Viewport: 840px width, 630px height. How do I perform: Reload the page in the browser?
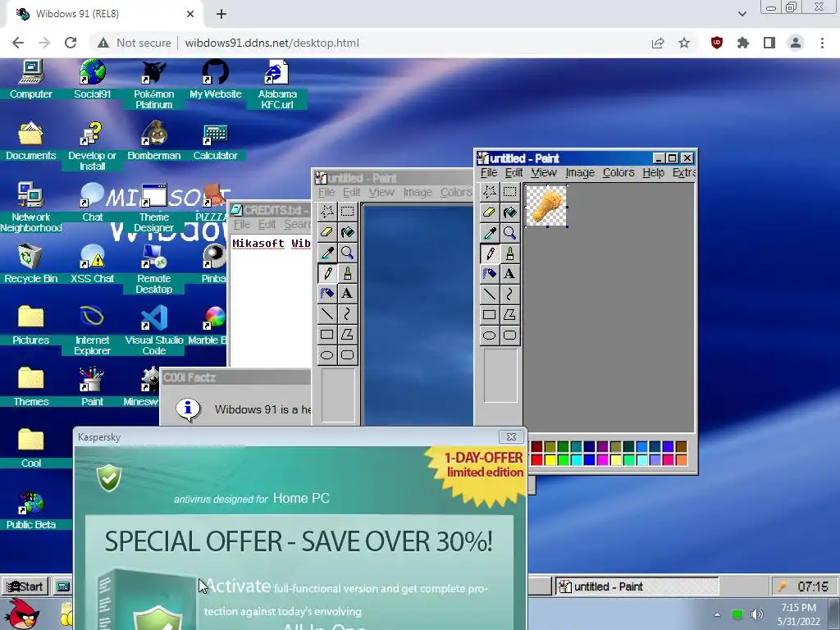point(71,43)
